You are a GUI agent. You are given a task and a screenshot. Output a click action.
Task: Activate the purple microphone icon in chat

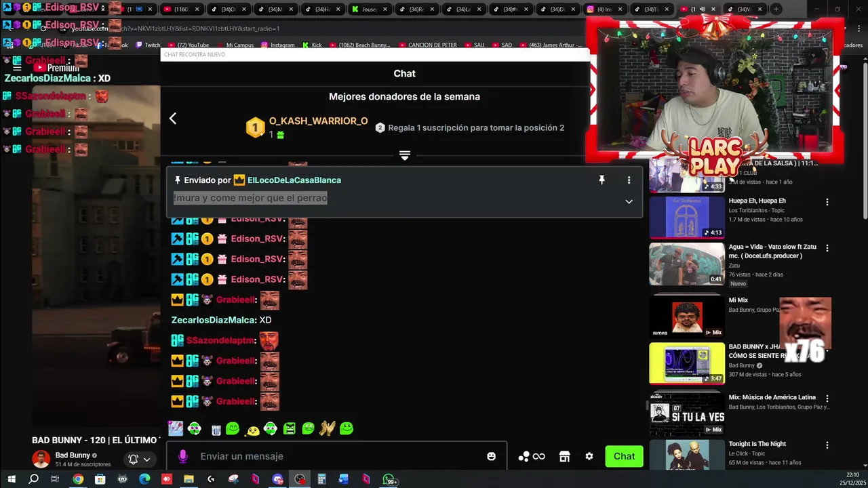tap(182, 456)
